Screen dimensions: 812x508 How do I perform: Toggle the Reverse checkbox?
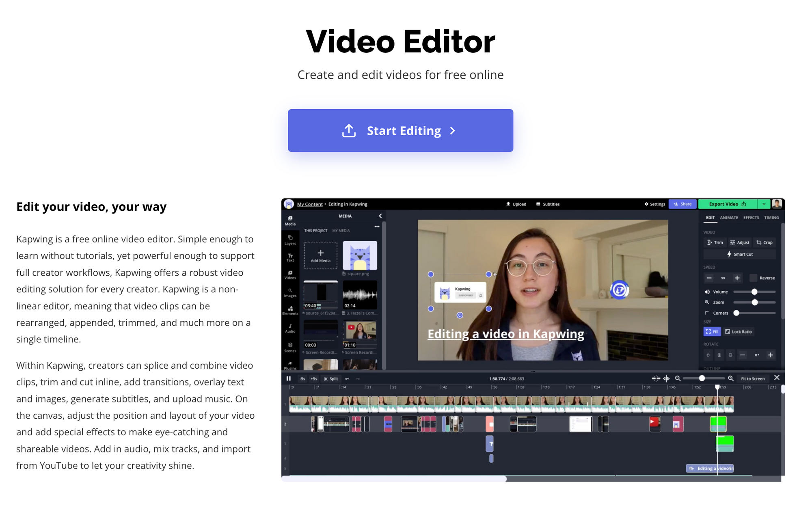753,278
